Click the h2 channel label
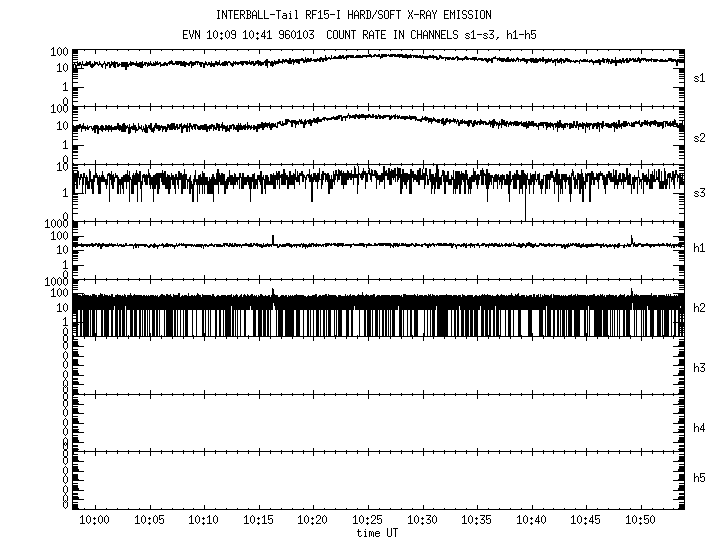720x550 pixels. pos(700,308)
